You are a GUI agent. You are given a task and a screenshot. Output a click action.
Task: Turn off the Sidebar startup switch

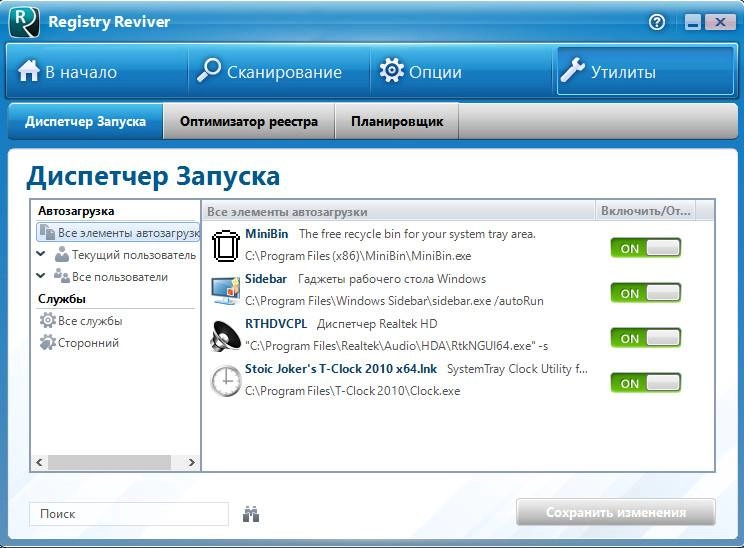(645, 293)
